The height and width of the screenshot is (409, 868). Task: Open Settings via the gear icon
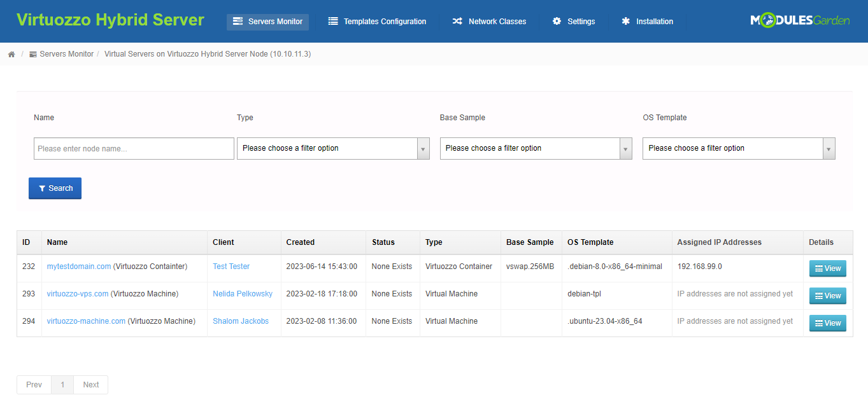[557, 21]
